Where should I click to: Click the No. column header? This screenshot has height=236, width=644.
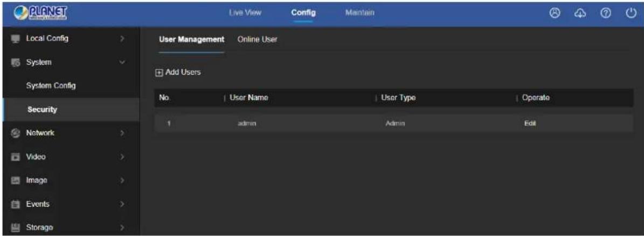pos(164,98)
